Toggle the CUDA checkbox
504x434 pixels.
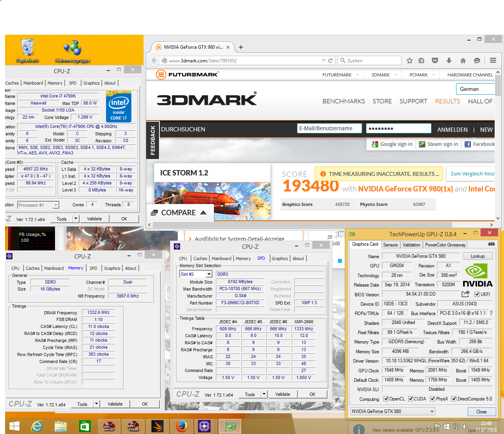coord(410,399)
